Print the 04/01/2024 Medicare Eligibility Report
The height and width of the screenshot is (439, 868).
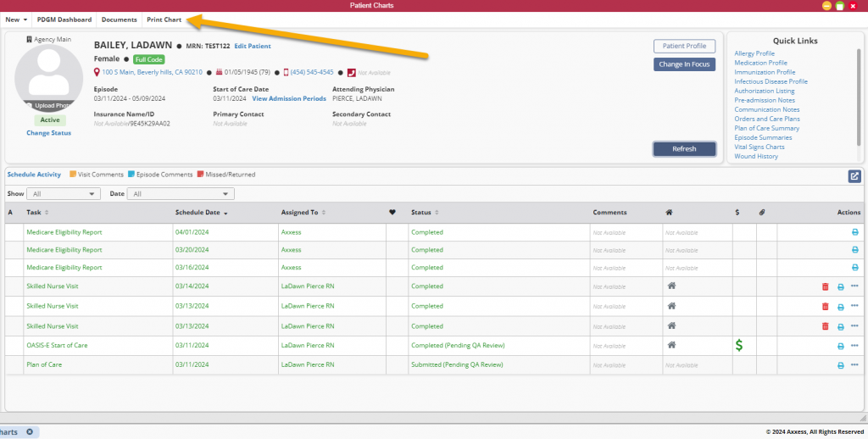coord(854,232)
